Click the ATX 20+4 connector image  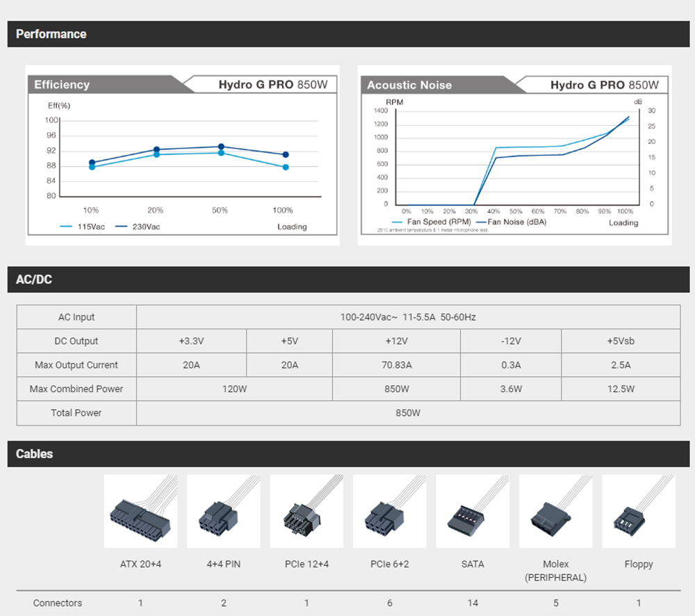(x=140, y=512)
